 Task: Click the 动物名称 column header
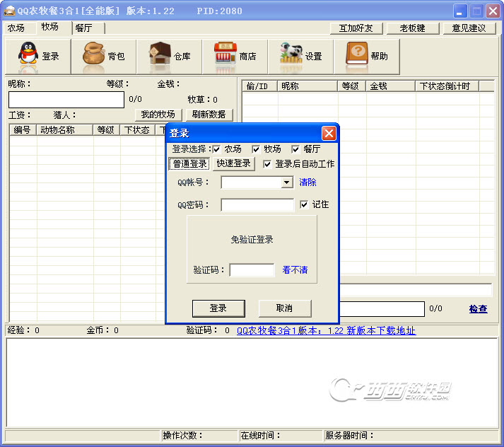point(64,130)
